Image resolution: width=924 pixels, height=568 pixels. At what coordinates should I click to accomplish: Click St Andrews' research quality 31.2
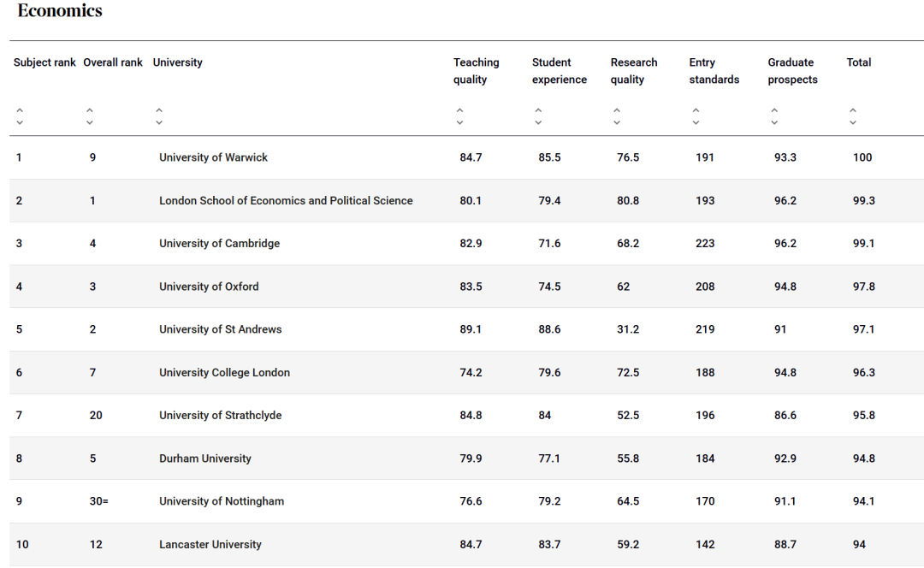pos(628,329)
